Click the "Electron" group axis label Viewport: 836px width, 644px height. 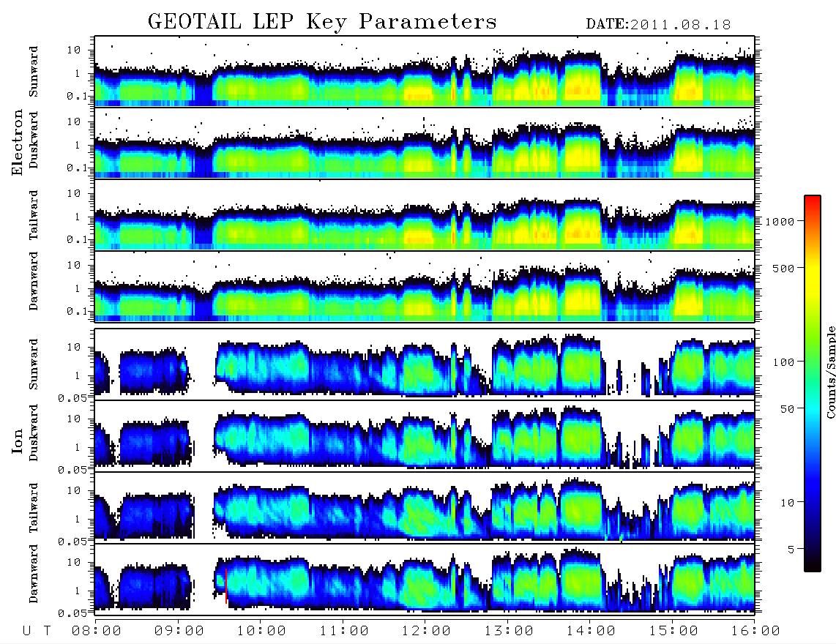pyautogui.click(x=18, y=143)
